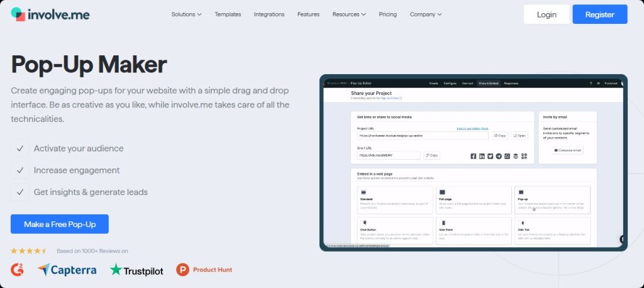
Task: Open the Product Hunt logo
Action: (204, 270)
